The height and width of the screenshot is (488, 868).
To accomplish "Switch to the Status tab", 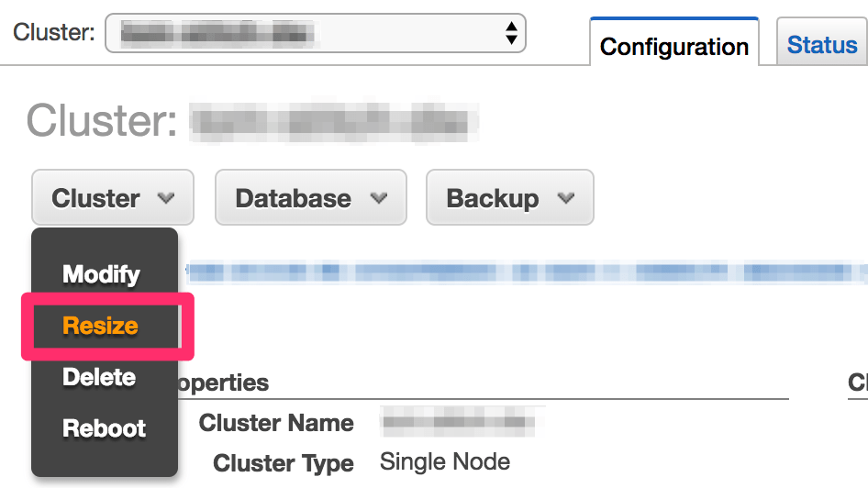I will click(x=822, y=42).
